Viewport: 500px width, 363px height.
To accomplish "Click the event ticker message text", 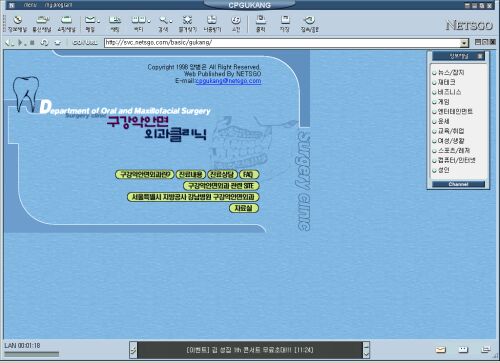I will tap(250, 350).
